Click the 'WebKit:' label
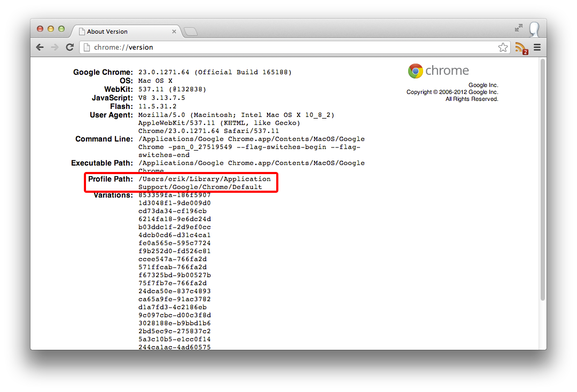577x392 pixels. (x=119, y=89)
